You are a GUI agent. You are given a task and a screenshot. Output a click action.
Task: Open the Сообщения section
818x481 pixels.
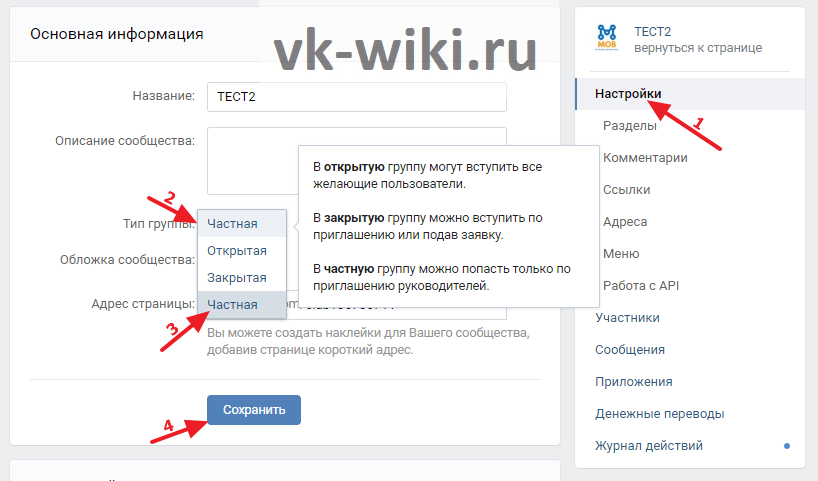[630, 350]
